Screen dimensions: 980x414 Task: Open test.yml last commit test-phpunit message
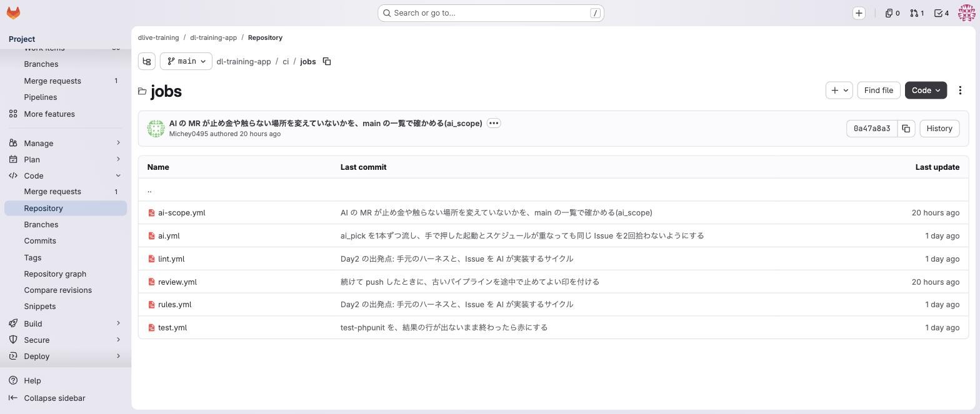pyautogui.click(x=444, y=328)
